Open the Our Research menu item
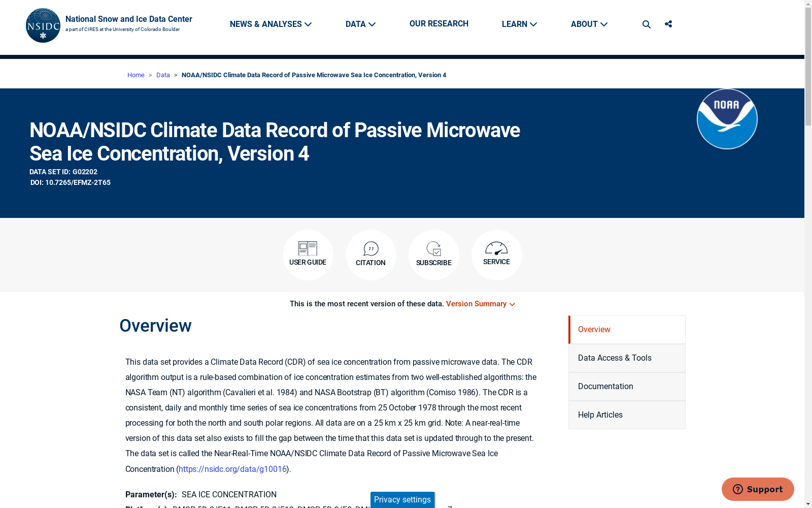 pos(439,24)
